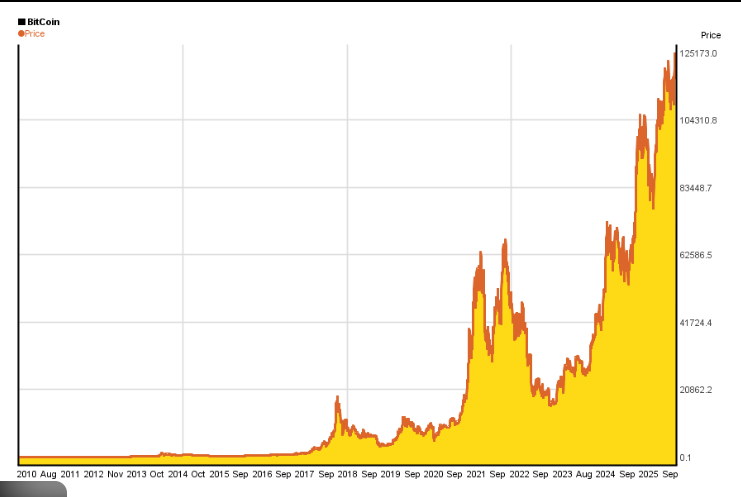Click the orange dot legend marker
The width and height of the screenshot is (741, 497).
click(21, 33)
